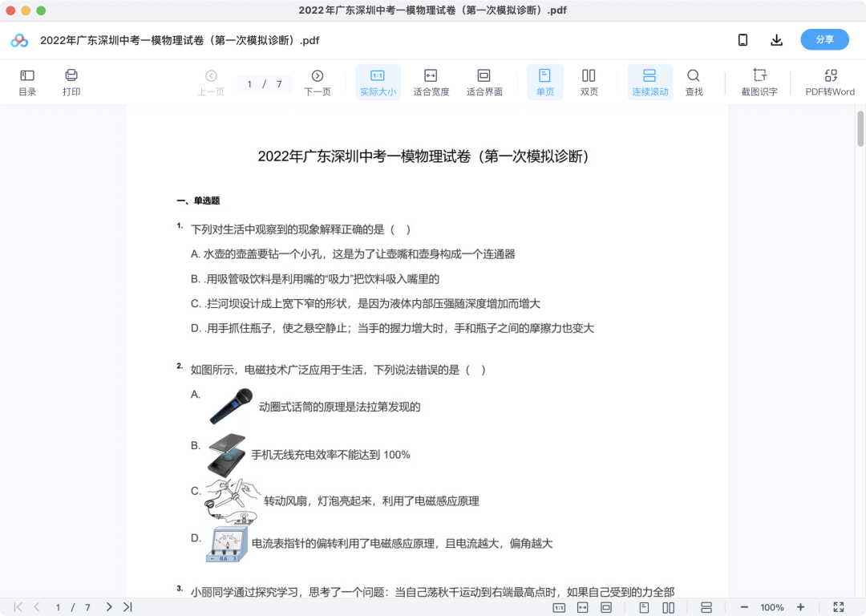Image resolution: width=866 pixels, height=616 pixels.
Task: Click the wireless charger image
Action: 226,455
